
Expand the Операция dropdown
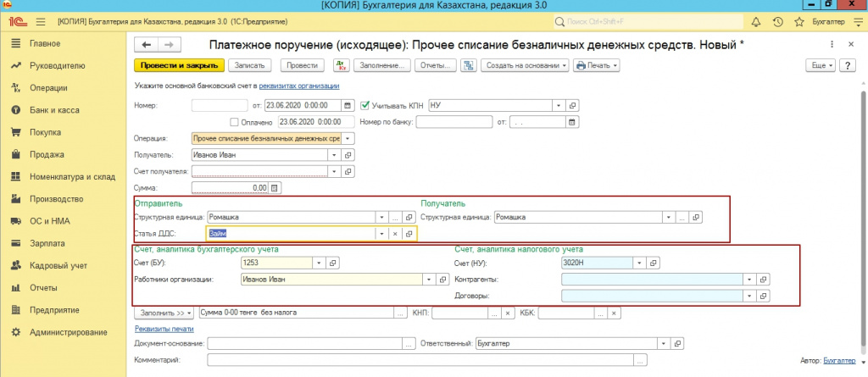pyautogui.click(x=348, y=138)
